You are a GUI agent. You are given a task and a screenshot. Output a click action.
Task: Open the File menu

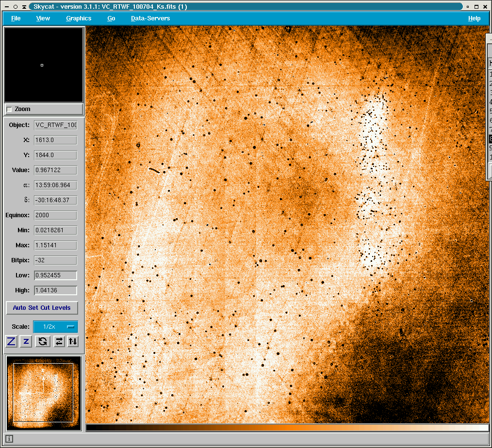[16, 18]
